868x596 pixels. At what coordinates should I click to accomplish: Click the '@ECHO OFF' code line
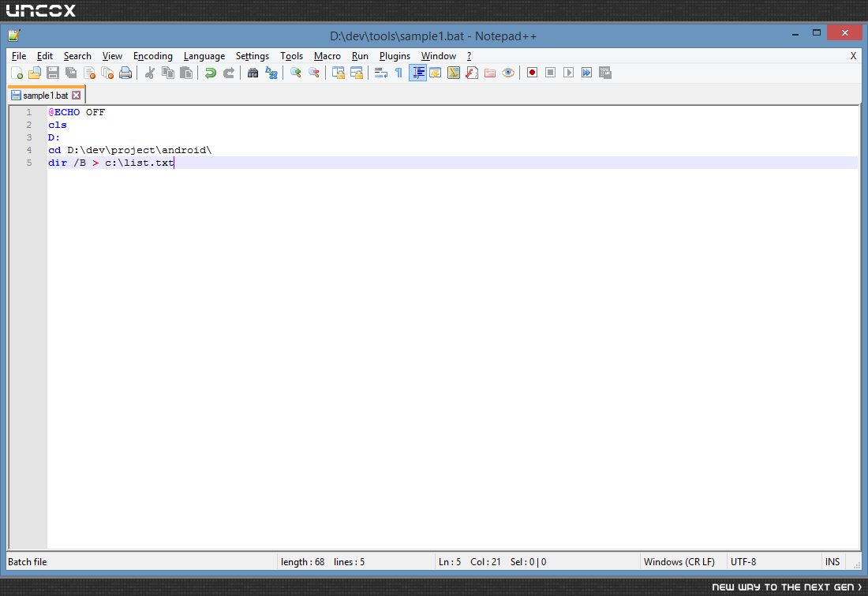click(x=77, y=112)
